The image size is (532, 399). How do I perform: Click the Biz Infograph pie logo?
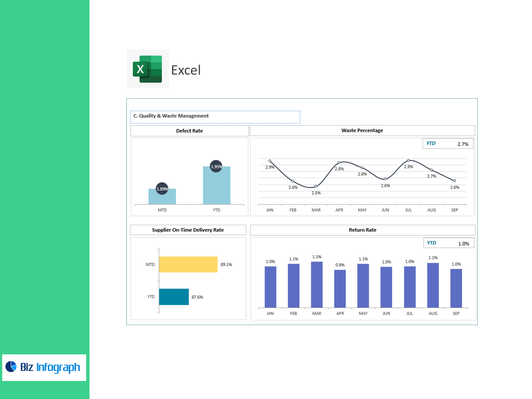click(11, 367)
